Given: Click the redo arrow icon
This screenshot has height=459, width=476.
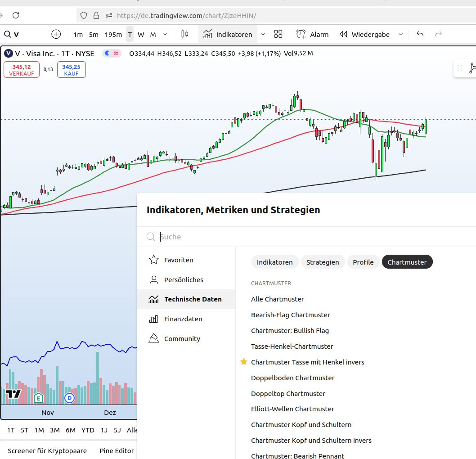Looking at the screenshot, I should click(x=438, y=34).
